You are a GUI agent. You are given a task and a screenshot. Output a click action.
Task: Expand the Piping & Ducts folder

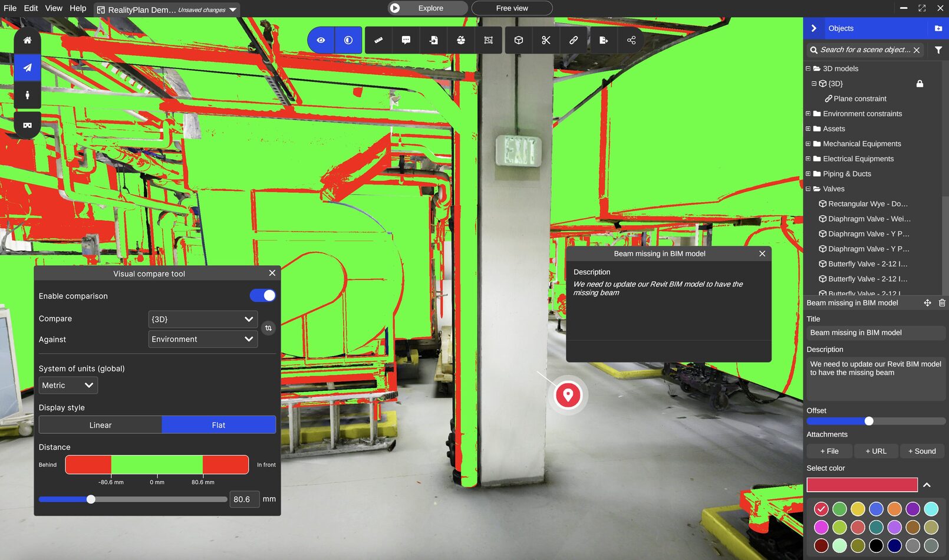[x=808, y=174]
